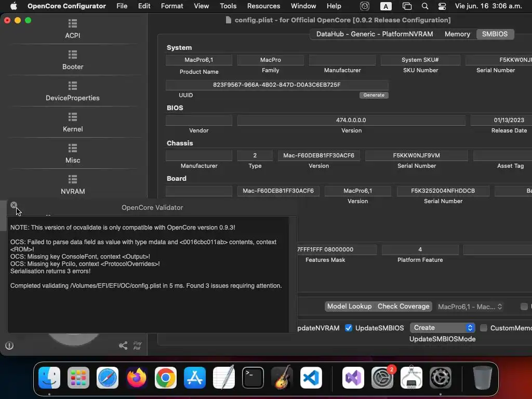532x399 pixels.
Task: Open the File menu
Action: pos(122,6)
